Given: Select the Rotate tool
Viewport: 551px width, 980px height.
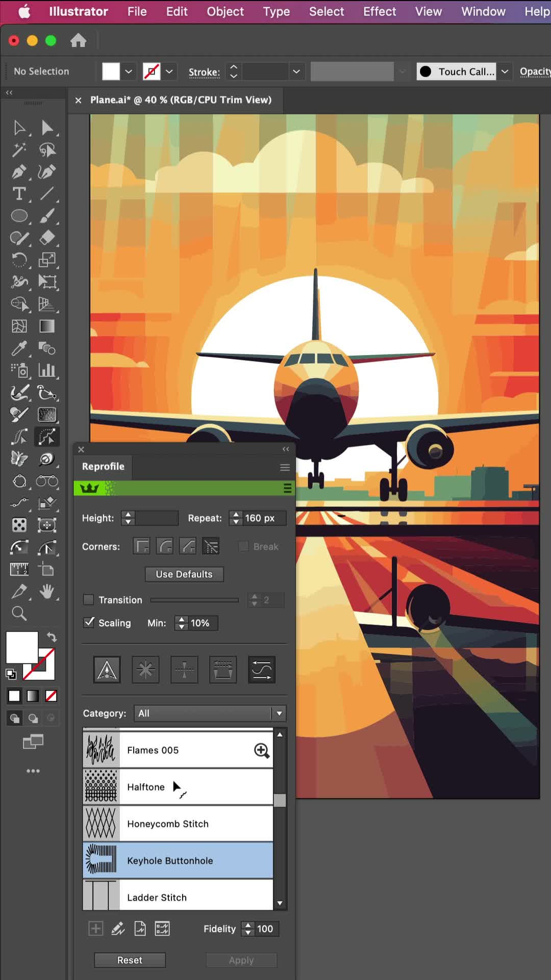Looking at the screenshot, I should pyautogui.click(x=19, y=260).
